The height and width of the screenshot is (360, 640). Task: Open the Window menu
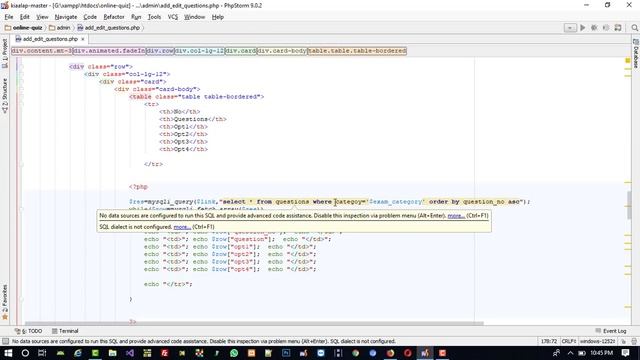[194, 17]
